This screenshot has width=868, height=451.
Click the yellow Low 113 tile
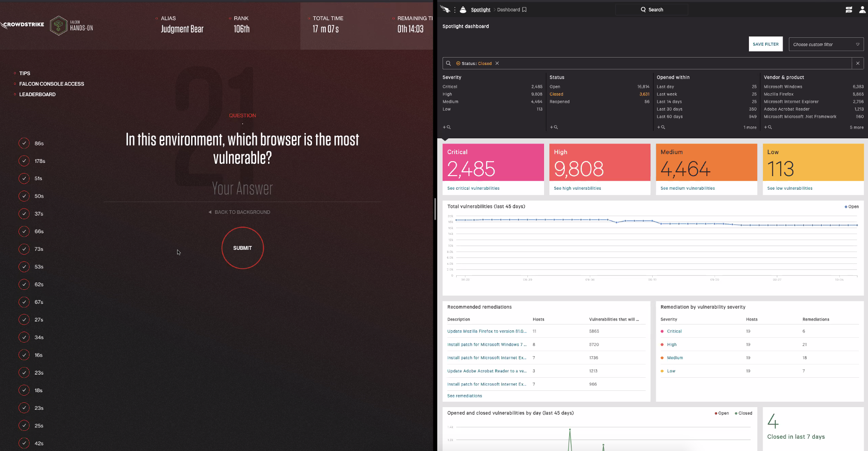click(x=813, y=162)
